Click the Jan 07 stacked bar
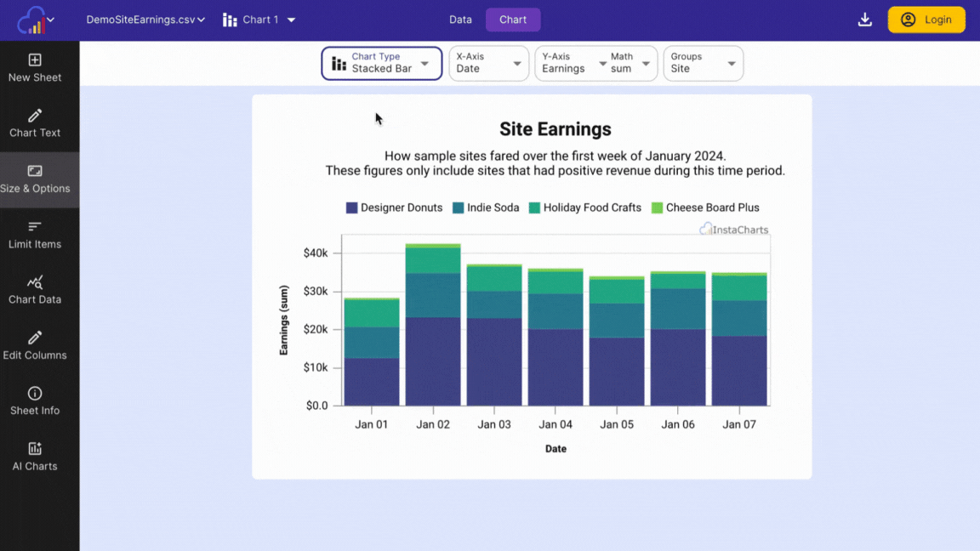This screenshot has height=551, width=980. pos(739,339)
